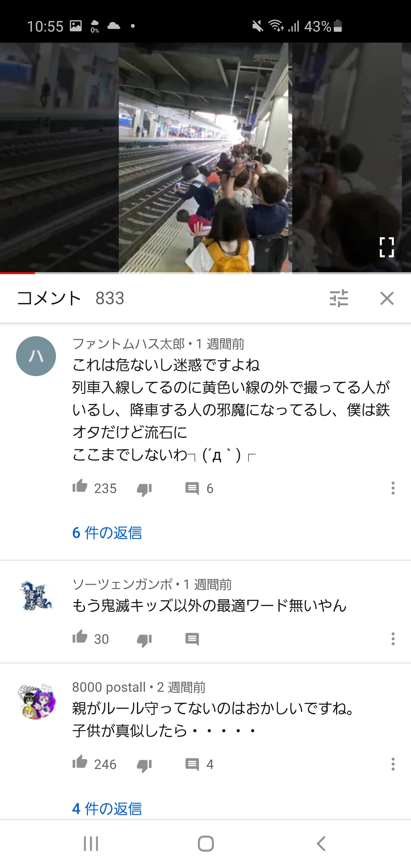Expand the 4 件の返信 replies

107,809
